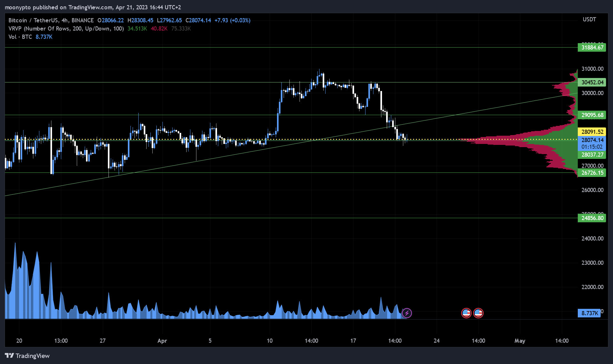The height and width of the screenshot is (364, 613).
Task: Click the '10' date label on the time axis
Action: 270,341
